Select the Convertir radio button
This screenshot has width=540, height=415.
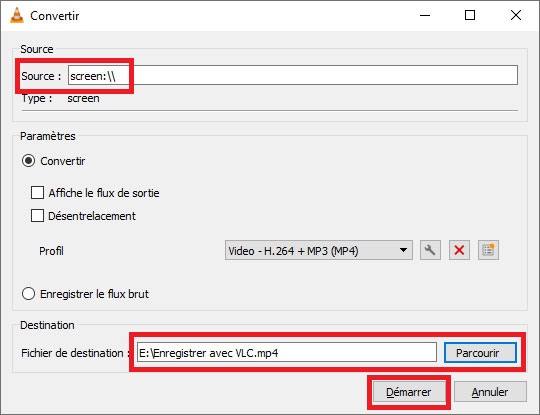(28, 161)
